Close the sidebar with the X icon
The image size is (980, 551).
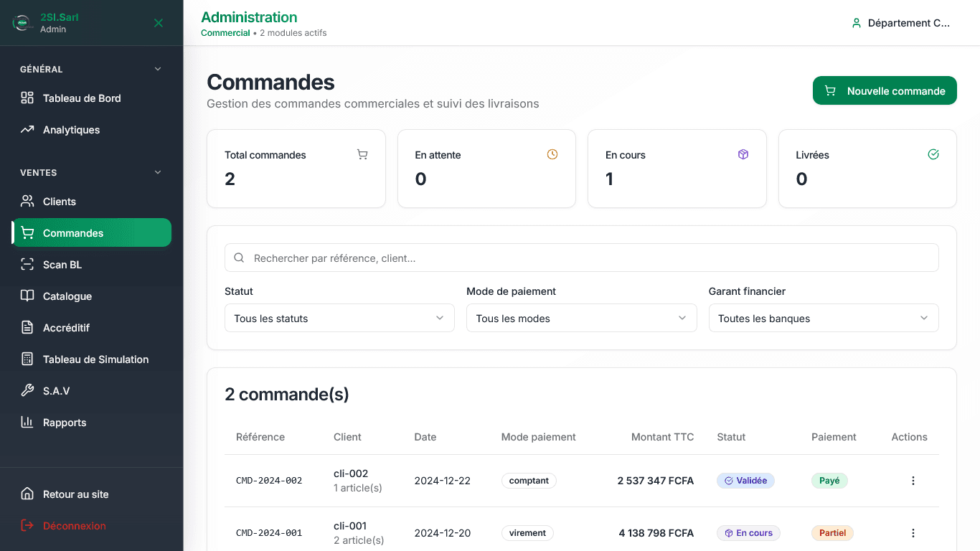[159, 23]
